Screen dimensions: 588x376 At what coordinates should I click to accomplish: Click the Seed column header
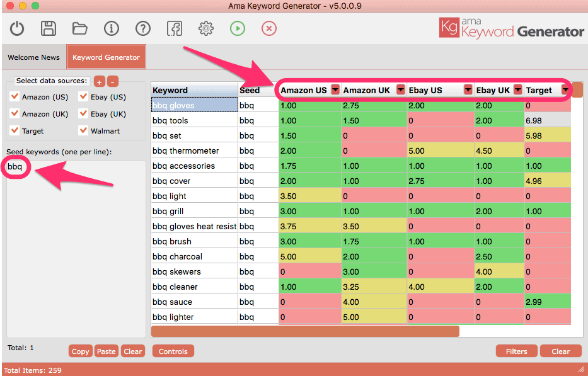click(258, 90)
